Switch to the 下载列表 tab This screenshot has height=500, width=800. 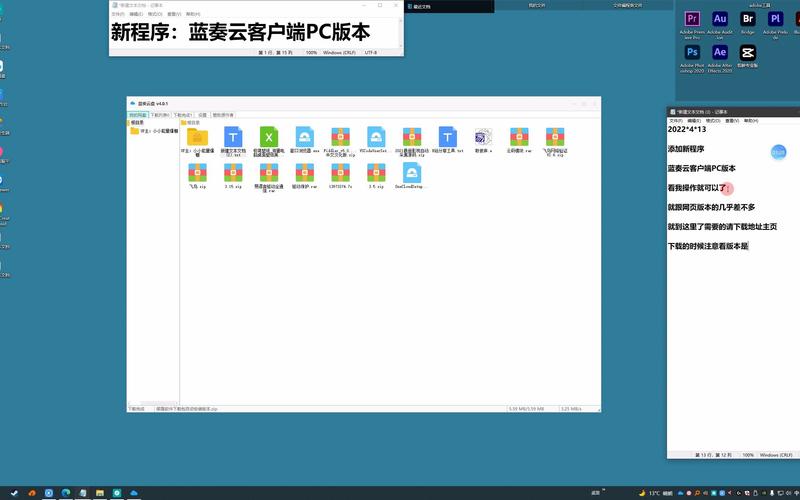(160, 115)
